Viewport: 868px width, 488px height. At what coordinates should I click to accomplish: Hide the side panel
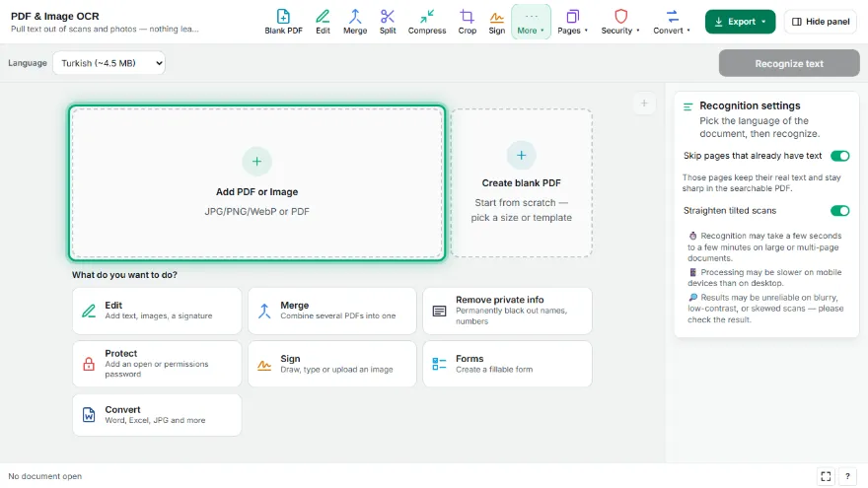click(x=821, y=22)
